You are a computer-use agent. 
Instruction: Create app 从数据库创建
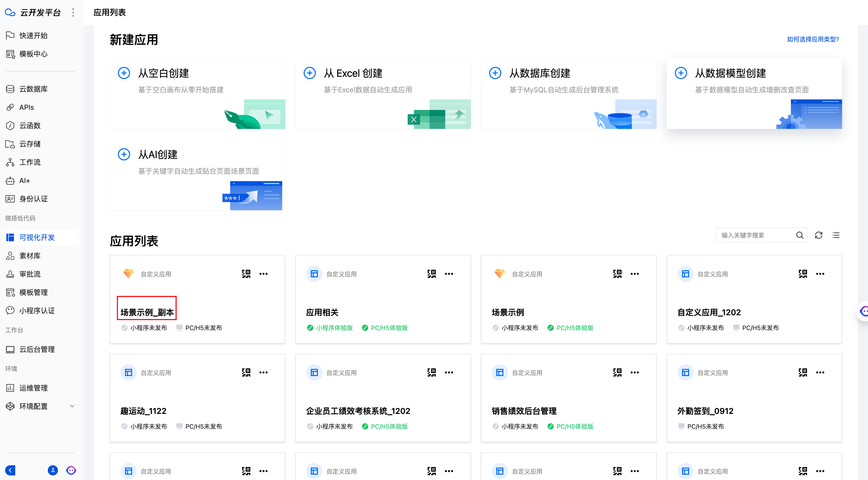[568, 93]
